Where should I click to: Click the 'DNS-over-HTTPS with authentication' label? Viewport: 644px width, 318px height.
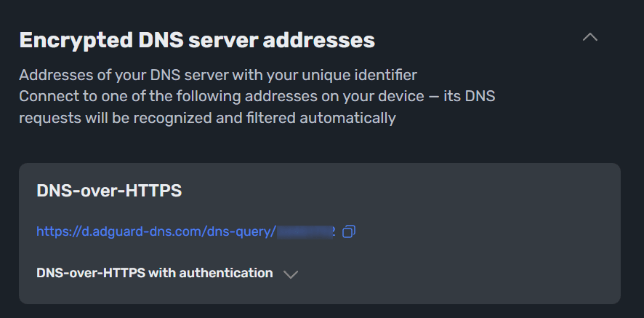154,273
